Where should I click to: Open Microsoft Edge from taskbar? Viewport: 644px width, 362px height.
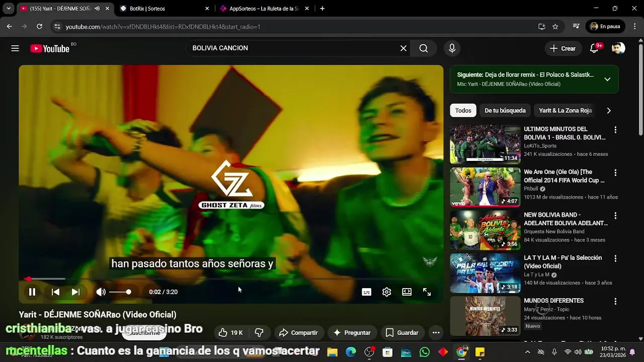tap(351, 352)
